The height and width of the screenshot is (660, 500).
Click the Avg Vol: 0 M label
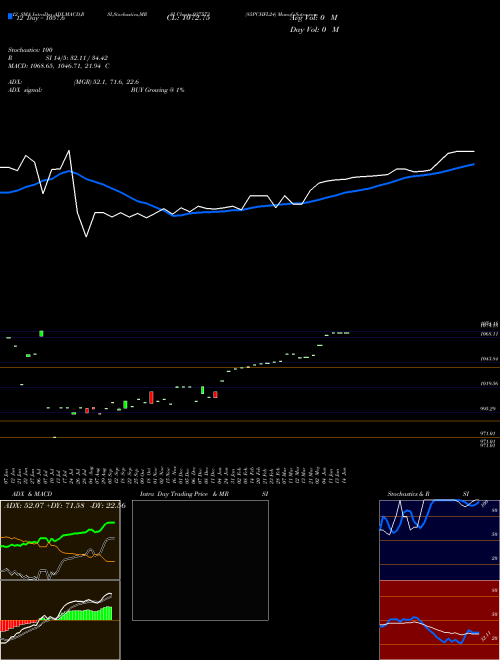pos(315,18)
